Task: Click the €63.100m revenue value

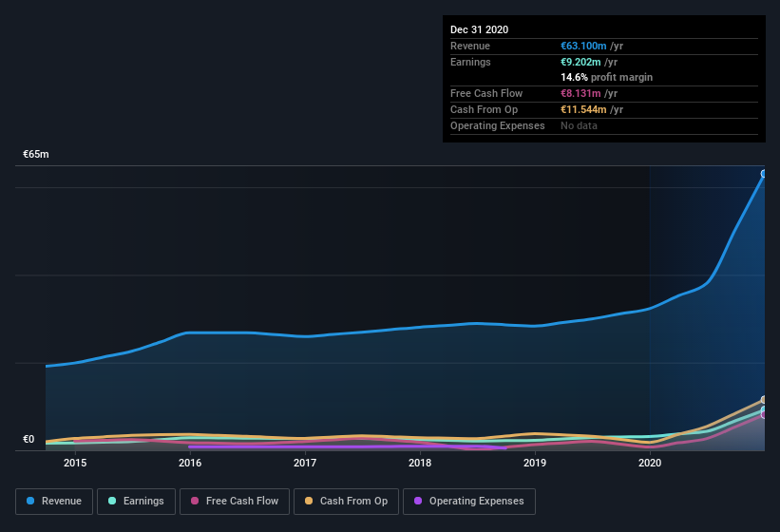Action: click(x=583, y=46)
